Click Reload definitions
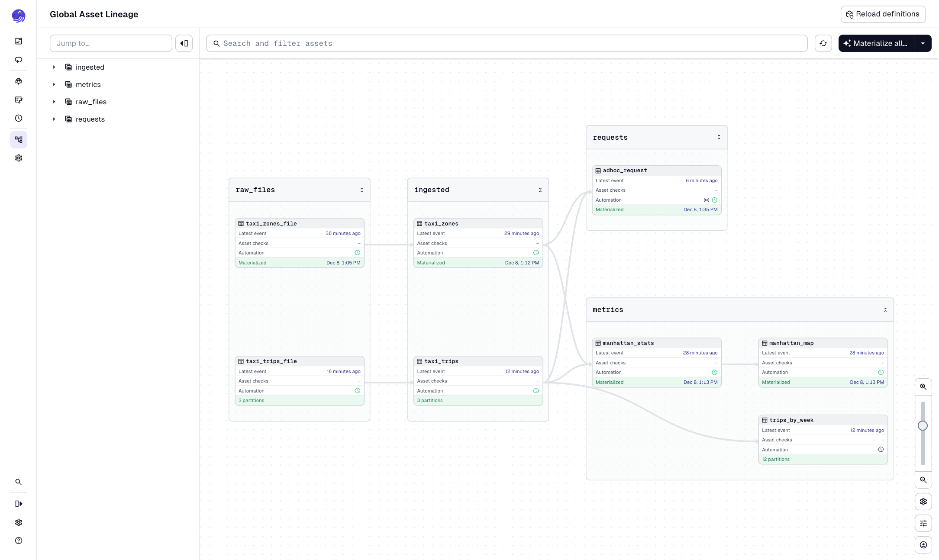The image size is (939, 560). 883,14
